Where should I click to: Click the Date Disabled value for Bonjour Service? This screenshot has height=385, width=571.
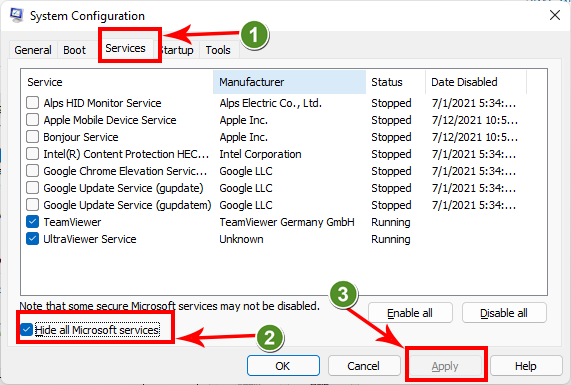pyautogui.click(x=474, y=137)
